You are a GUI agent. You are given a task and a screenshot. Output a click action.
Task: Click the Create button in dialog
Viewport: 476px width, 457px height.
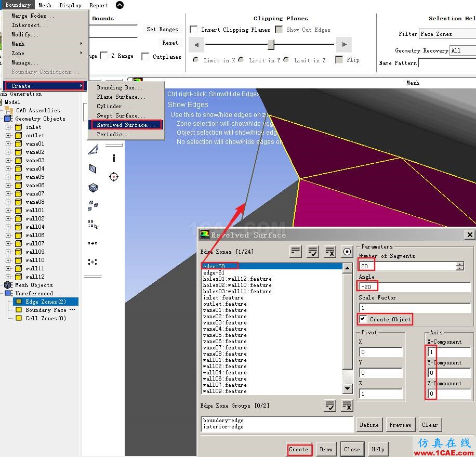click(x=298, y=449)
